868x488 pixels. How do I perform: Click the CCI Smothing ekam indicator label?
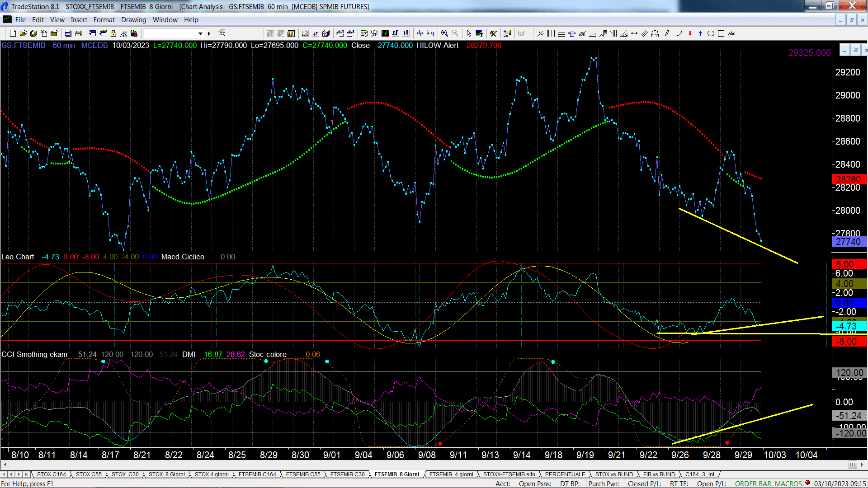pos(34,354)
